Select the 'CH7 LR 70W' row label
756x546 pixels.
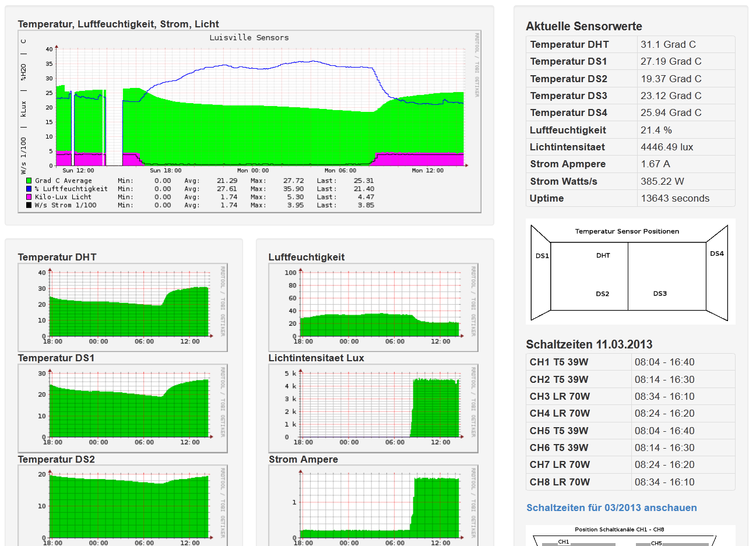pyautogui.click(x=560, y=464)
